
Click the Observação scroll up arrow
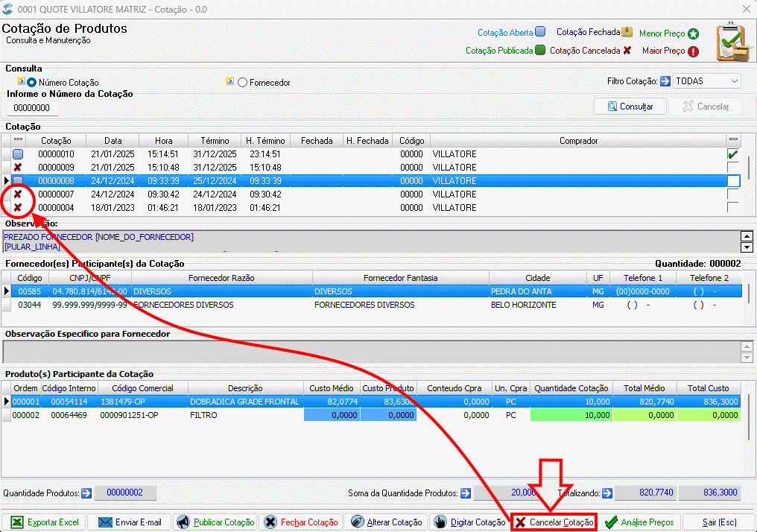tap(747, 236)
